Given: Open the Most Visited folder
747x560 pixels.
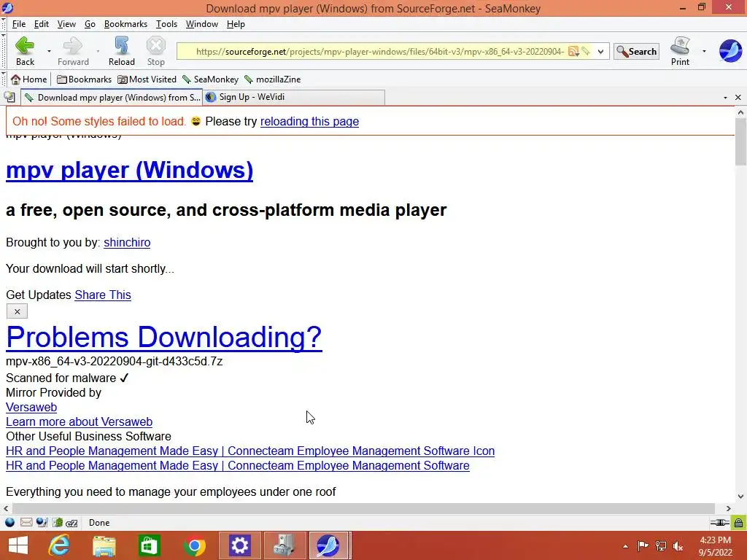Looking at the screenshot, I should click(147, 79).
